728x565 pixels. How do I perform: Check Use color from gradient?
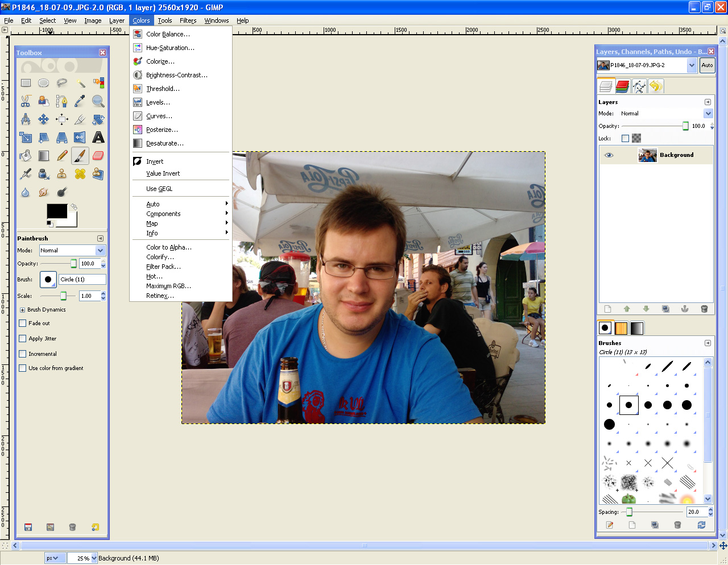coord(23,368)
